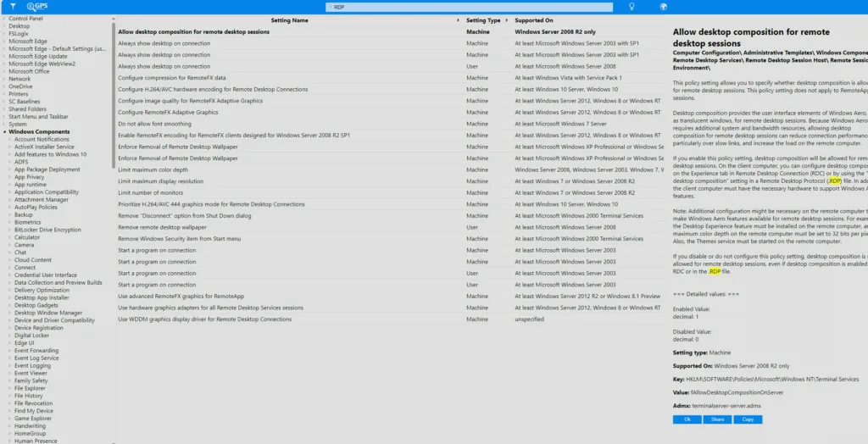This screenshot has height=444, width=868.
Task: Select 'Configure RemoteFX Adaptive Graphics' row
Action: tap(390, 113)
